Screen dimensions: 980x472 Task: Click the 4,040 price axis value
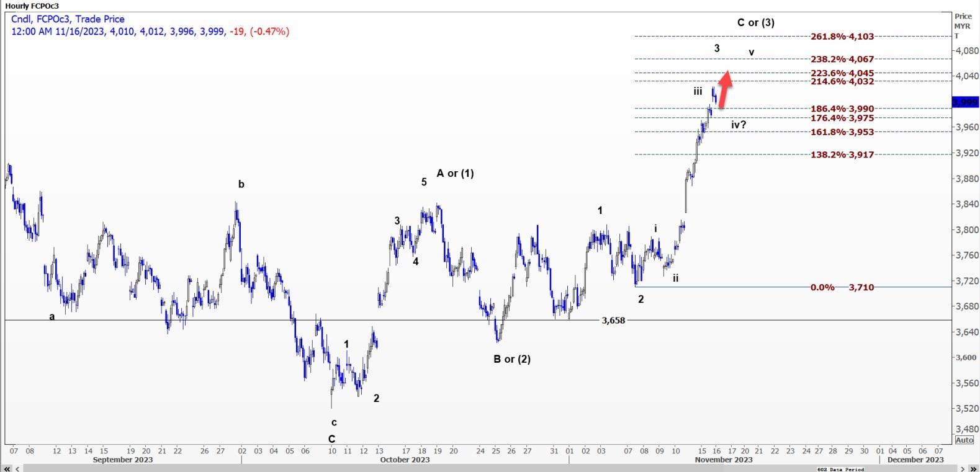(x=968, y=76)
